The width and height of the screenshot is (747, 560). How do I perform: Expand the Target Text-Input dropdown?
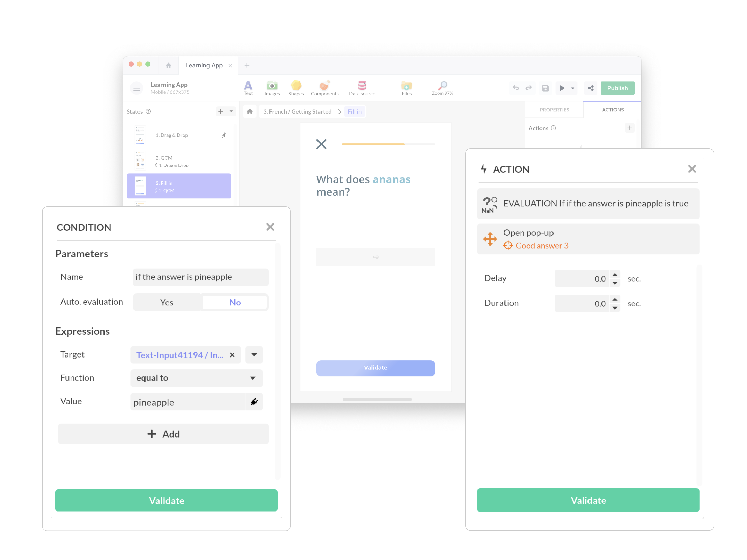point(255,355)
